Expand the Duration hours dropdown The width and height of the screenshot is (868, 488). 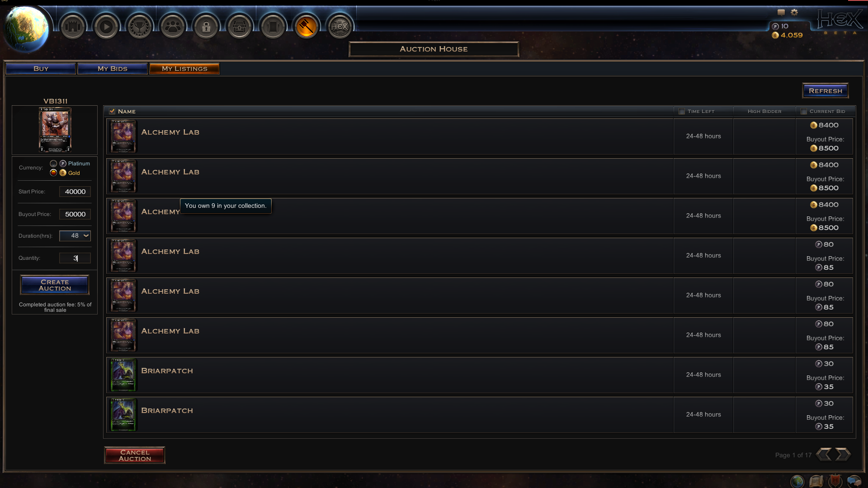(x=75, y=236)
